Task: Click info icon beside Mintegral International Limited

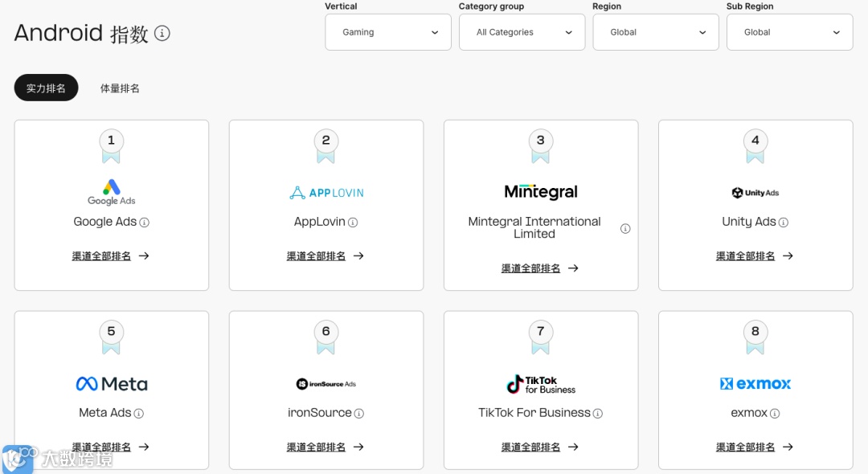Action: tap(625, 228)
